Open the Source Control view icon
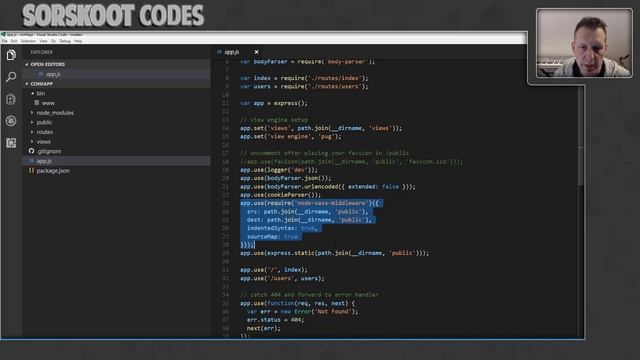 pos(11,99)
